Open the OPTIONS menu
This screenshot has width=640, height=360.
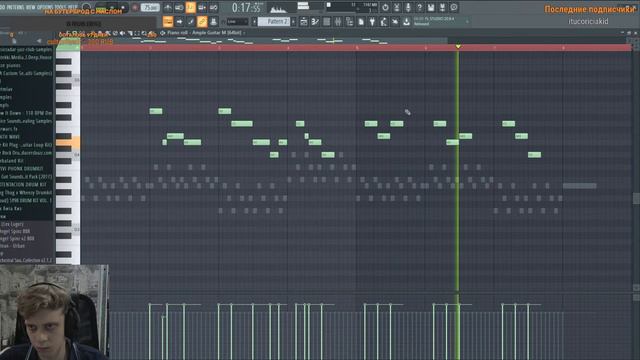45,7
